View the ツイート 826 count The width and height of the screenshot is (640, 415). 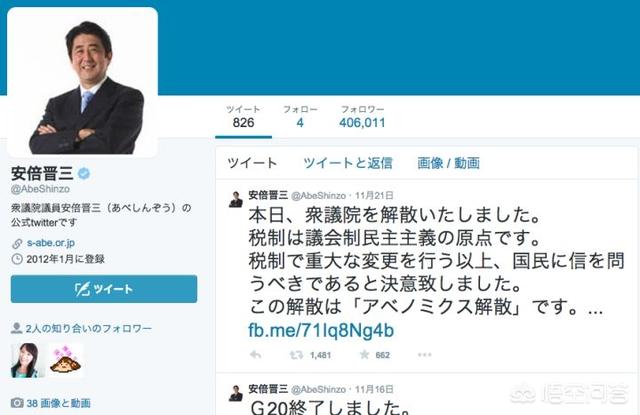243,117
